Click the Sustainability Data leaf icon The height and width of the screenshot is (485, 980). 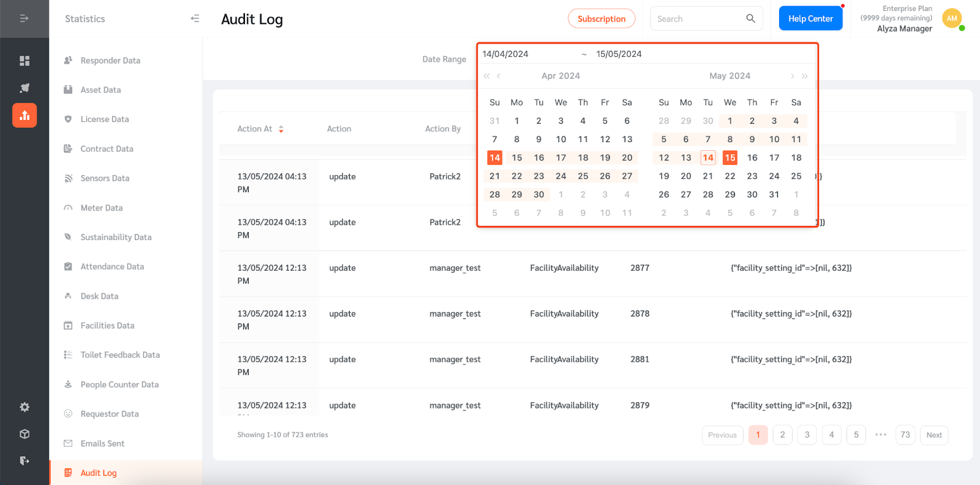(x=68, y=237)
